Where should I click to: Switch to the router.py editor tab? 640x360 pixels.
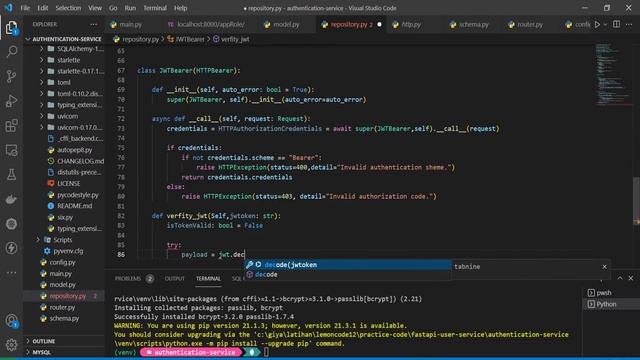[530, 24]
